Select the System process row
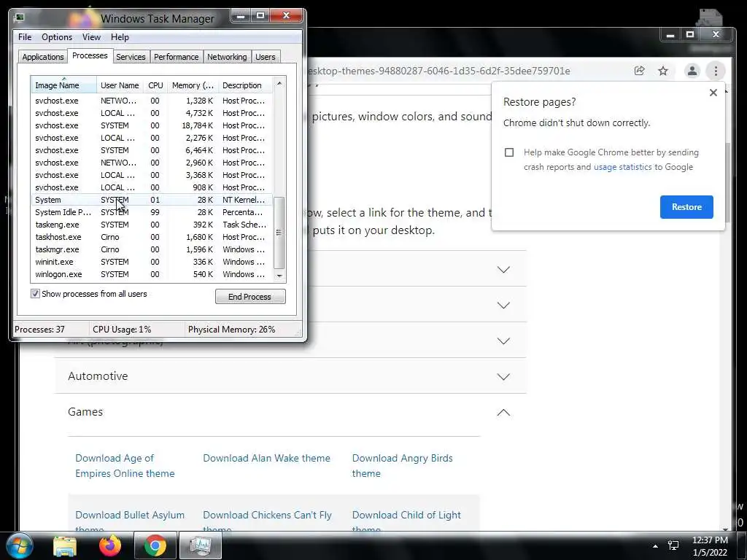This screenshot has height=560, width=747. 152,200
